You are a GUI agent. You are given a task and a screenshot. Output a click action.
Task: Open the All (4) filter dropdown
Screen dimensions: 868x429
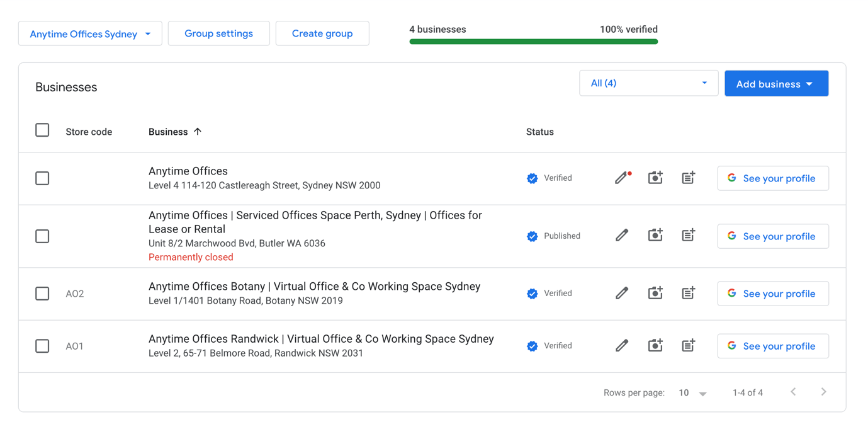coord(648,83)
